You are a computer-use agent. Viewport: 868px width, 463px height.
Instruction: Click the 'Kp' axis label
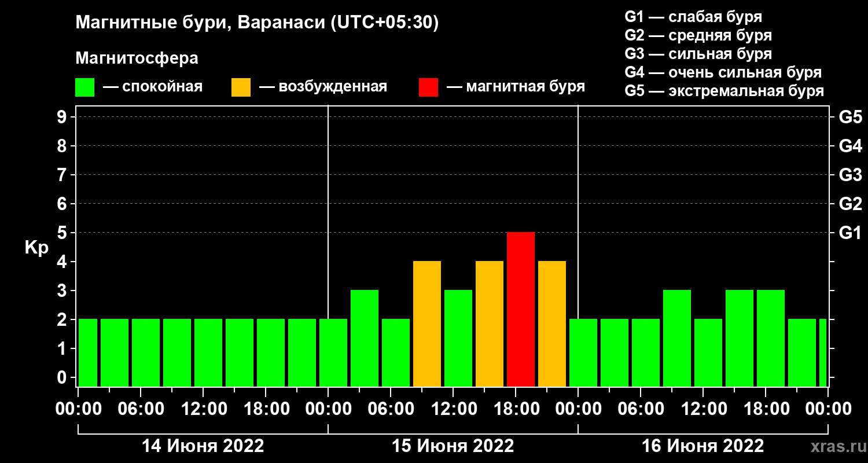coord(36,247)
